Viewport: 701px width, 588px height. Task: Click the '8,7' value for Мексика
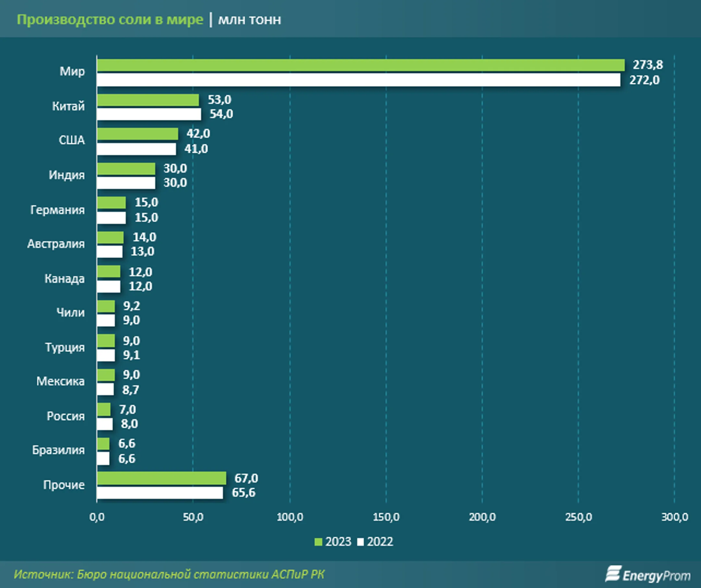coord(130,390)
